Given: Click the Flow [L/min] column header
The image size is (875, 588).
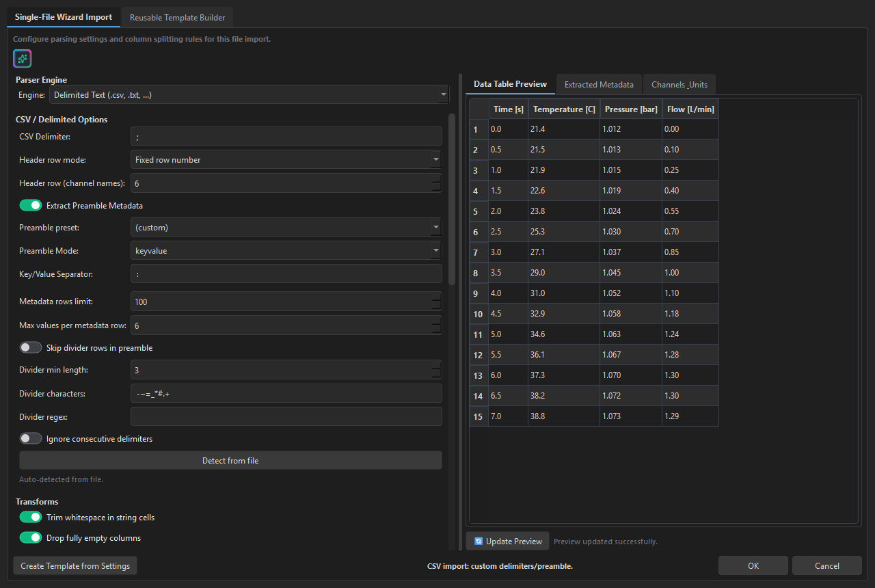Looking at the screenshot, I should 690,109.
